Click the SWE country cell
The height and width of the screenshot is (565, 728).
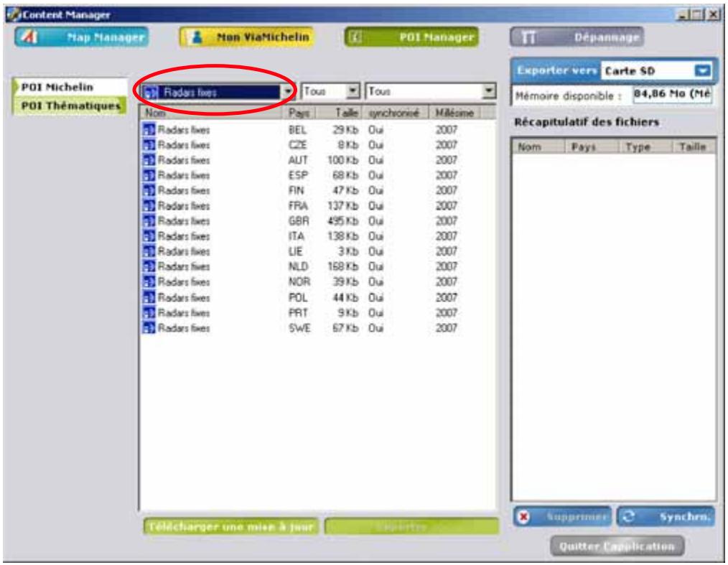click(x=299, y=328)
